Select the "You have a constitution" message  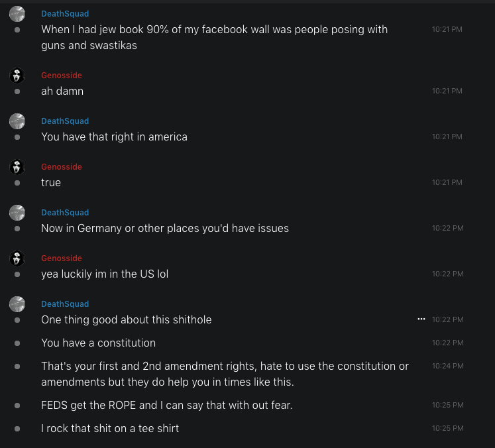[99, 343]
